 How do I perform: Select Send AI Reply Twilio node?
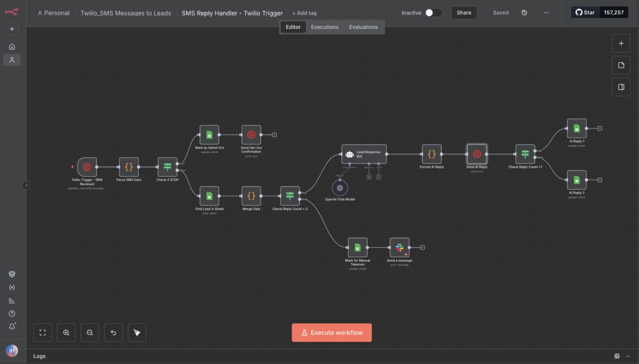point(477,154)
